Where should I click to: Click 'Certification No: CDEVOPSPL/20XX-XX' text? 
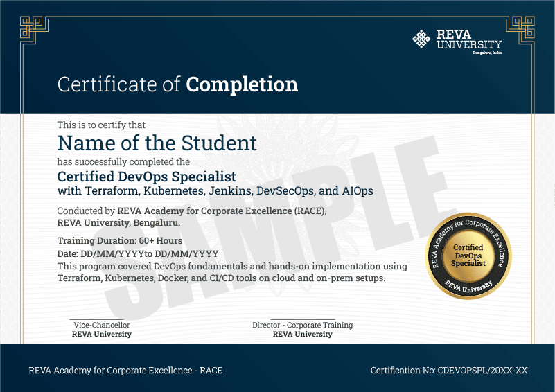click(449, 371)
